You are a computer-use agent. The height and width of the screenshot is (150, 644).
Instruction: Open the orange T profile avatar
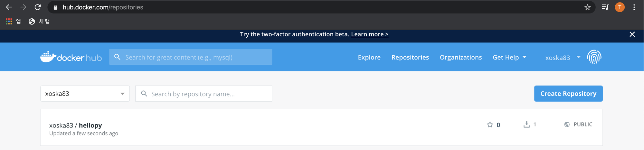[x=620, y=7]
